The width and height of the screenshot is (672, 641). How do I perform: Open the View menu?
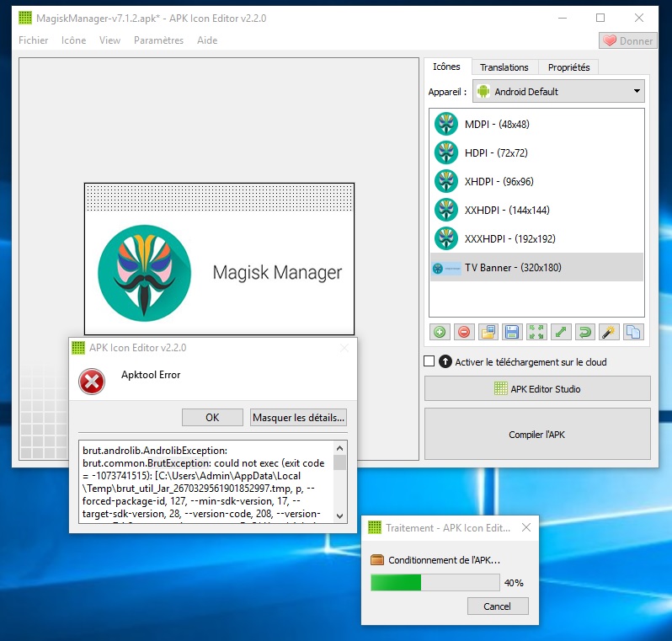click(109, 40)
